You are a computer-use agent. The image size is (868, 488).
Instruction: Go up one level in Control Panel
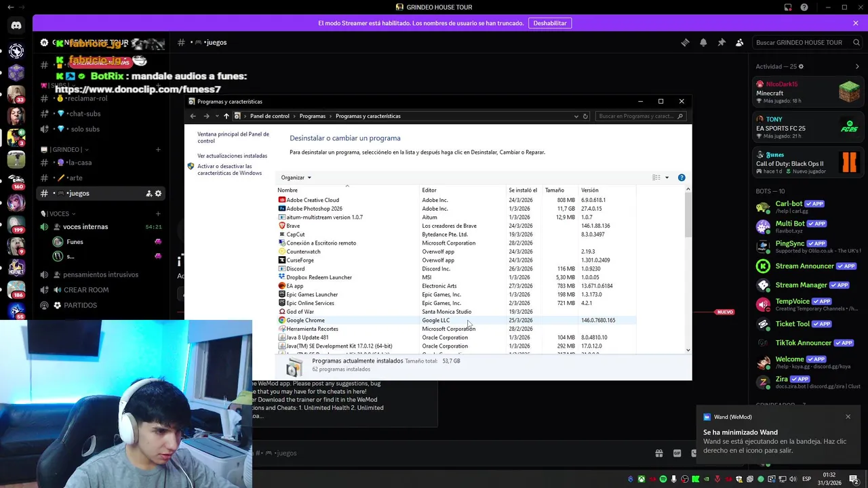coord(226,116)
